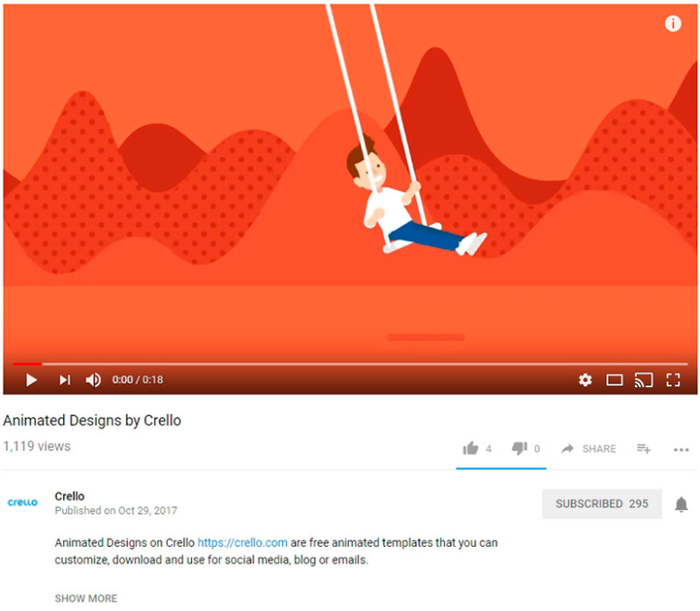Like the video with thumbs up
This screenshot has height=611, width=700.
coord(471,448)
